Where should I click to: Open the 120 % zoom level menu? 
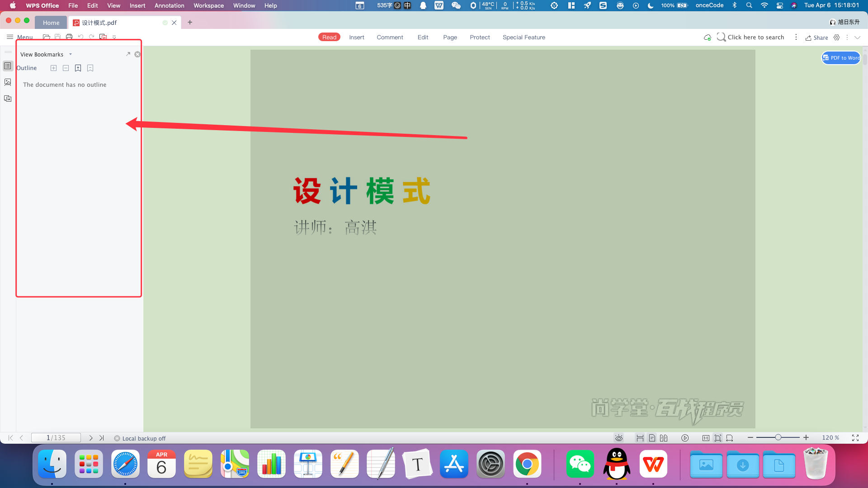point(830,438)
